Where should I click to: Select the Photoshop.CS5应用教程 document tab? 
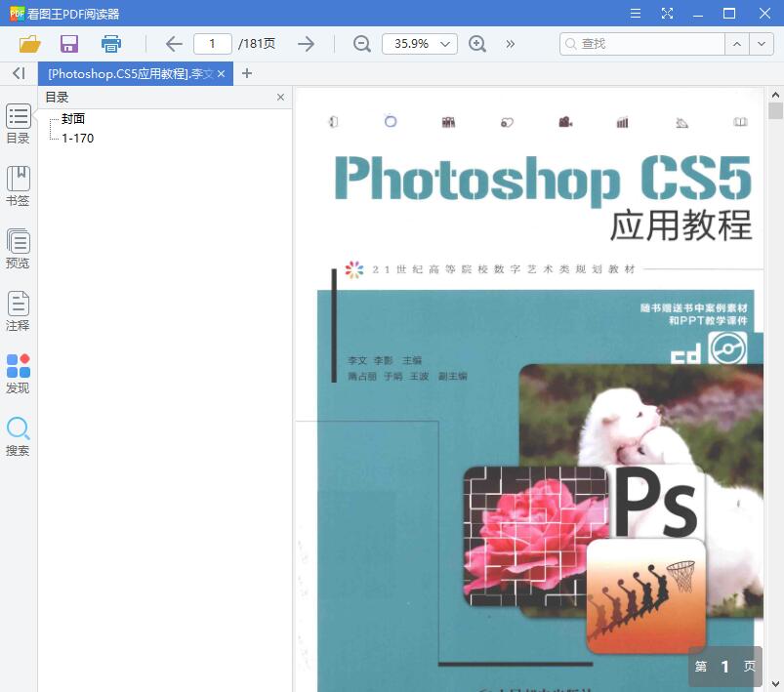click(131, 73)
